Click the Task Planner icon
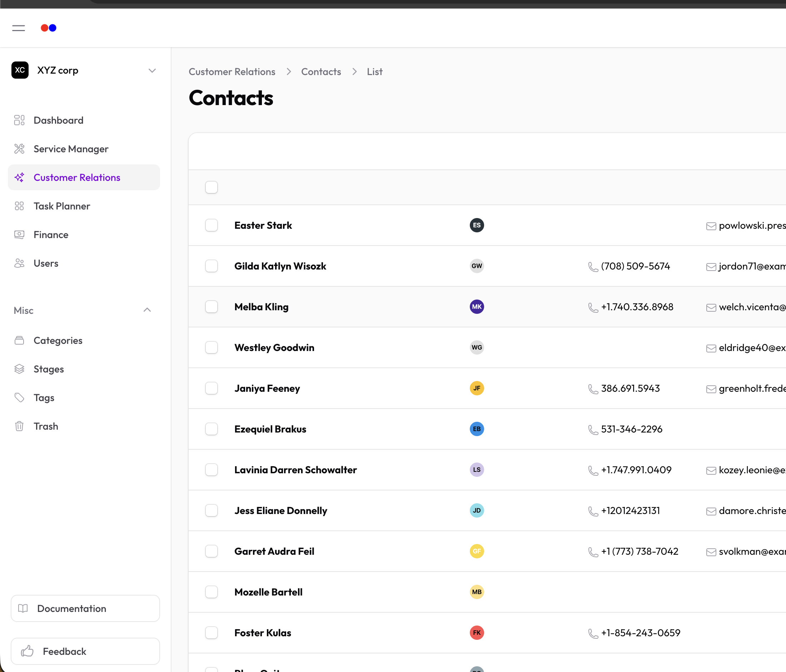The image size is (786, 672). coord(19,206)
